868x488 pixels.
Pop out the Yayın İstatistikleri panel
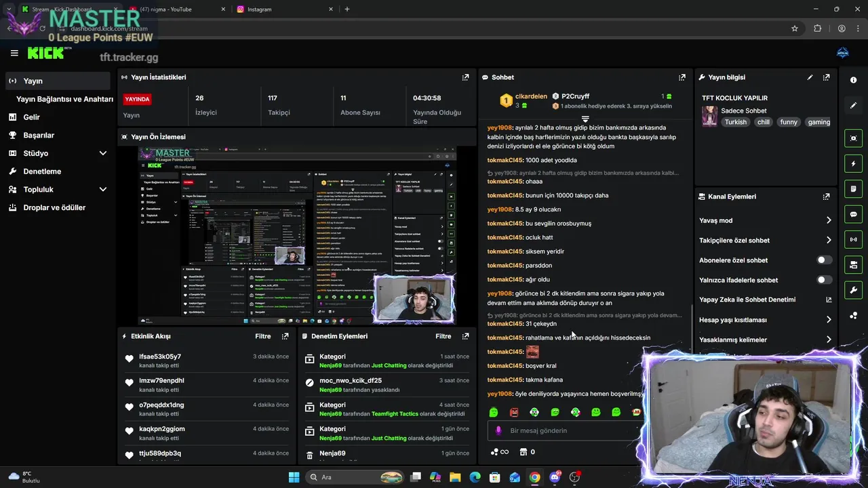[465, 77]
